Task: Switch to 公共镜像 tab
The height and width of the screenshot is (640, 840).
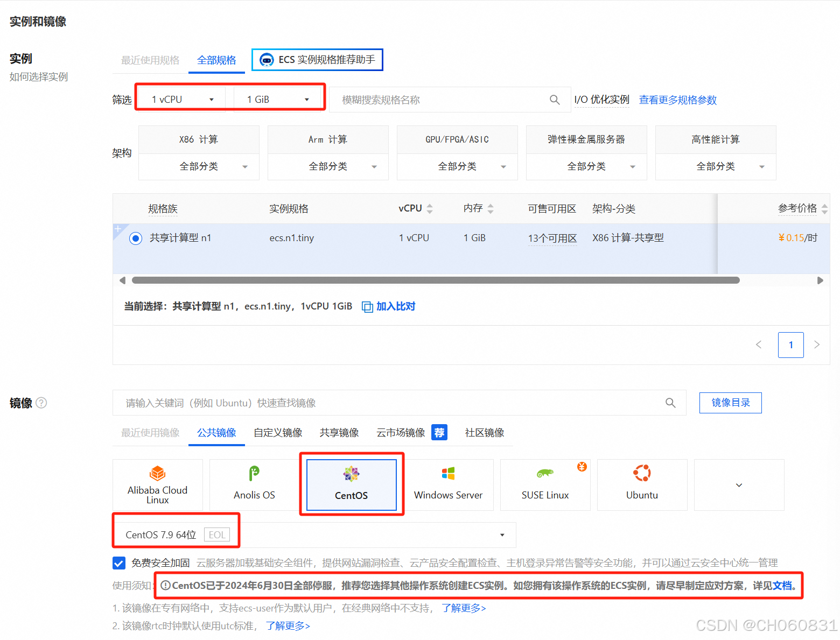Action: click(x=216, y=433)
